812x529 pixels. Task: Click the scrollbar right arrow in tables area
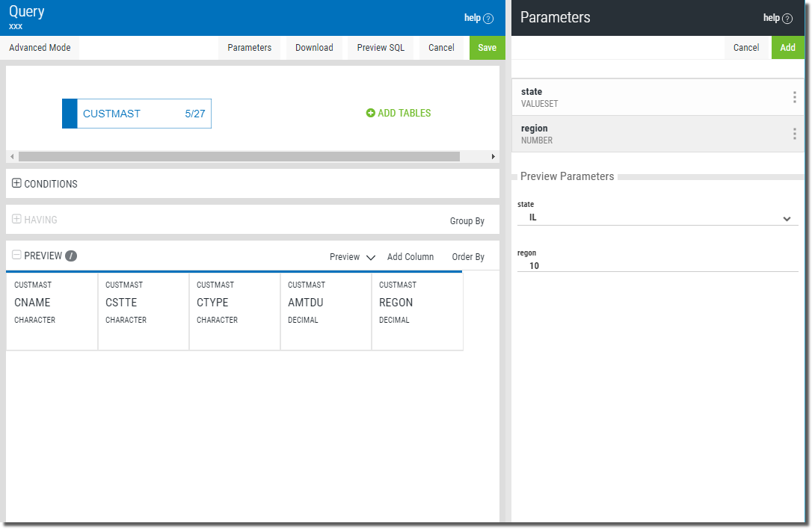(493, 156)
